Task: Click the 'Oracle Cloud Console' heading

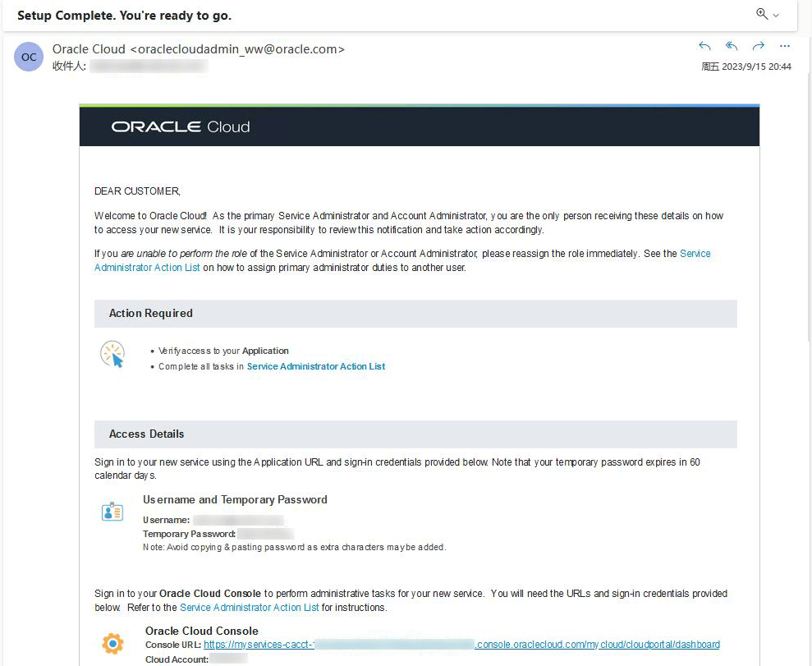Action: (x=201, y=631)
